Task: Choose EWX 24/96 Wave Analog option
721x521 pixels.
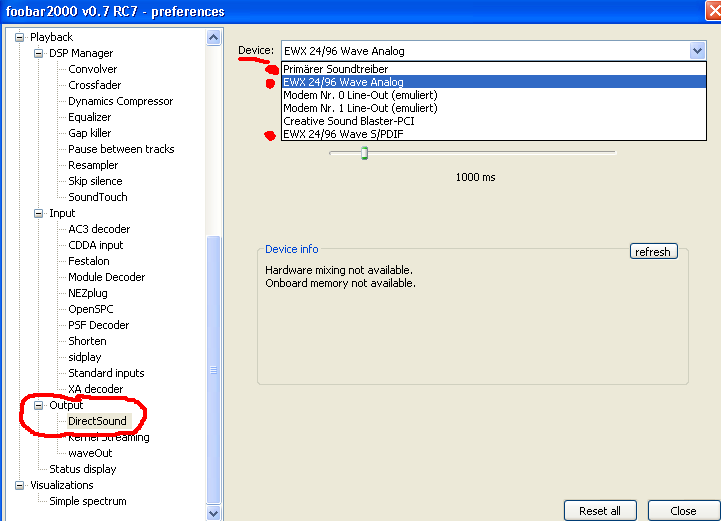Action: [494, 82]
